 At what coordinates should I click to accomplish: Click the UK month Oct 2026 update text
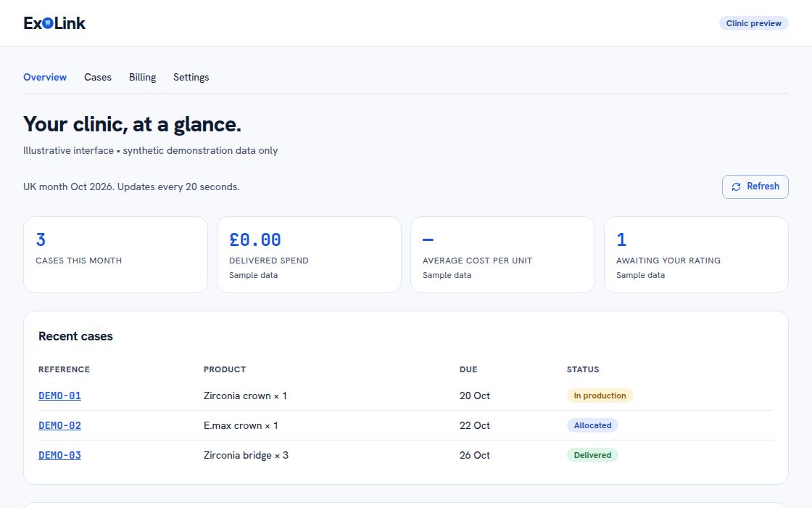point(131,187)
